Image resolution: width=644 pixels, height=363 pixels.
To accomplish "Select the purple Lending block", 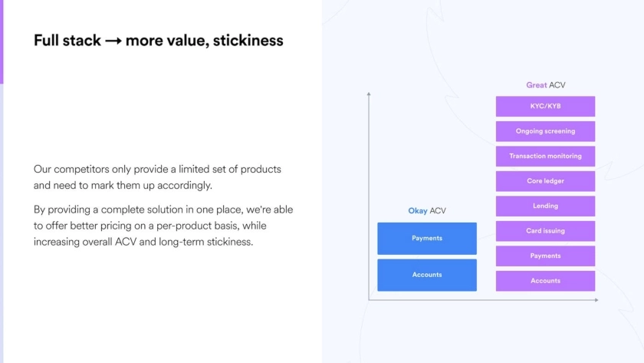I will tap(545, 206).
